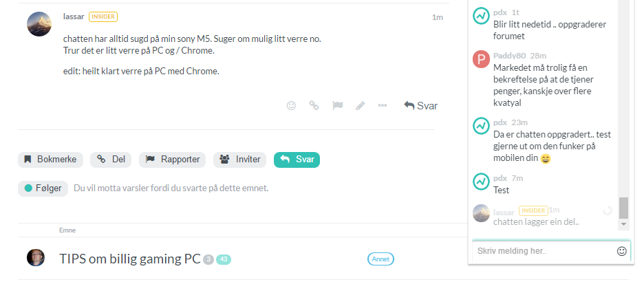Edit the post using pencil icon
The image size is (644, 282).
pyautogui.click(x=361, y=106)
